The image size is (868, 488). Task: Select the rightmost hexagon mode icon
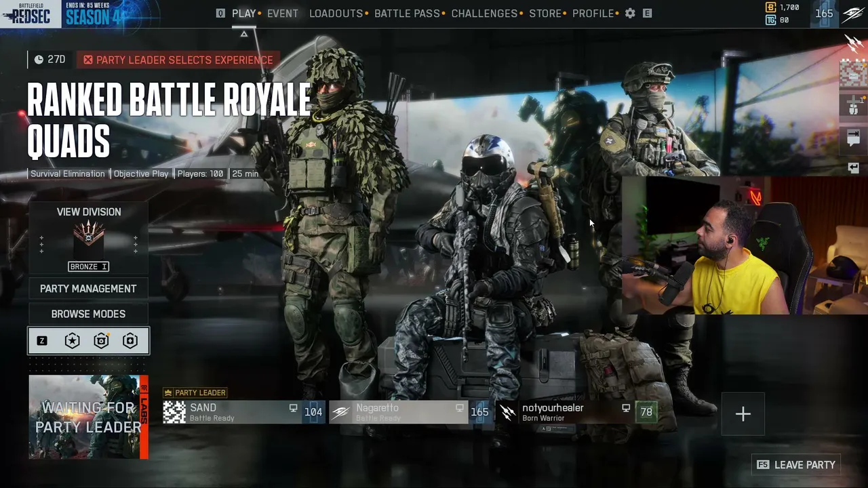(130, 341)
